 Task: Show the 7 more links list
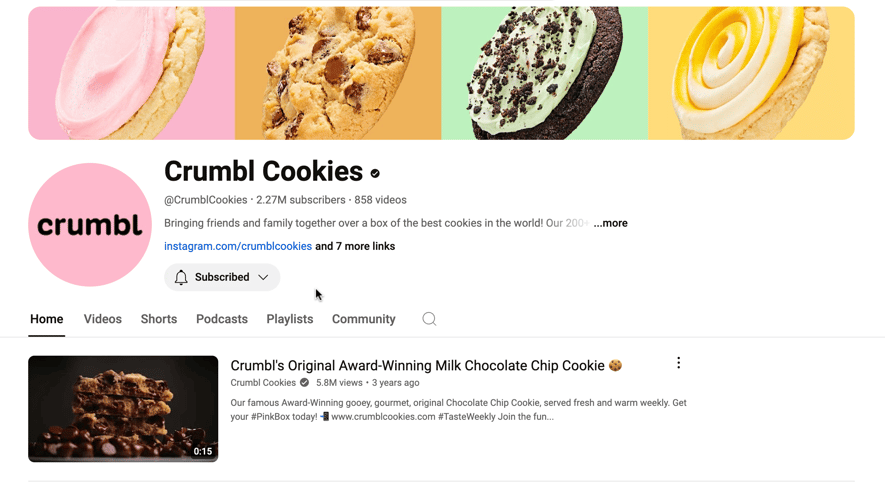click(x=355, y=246)
